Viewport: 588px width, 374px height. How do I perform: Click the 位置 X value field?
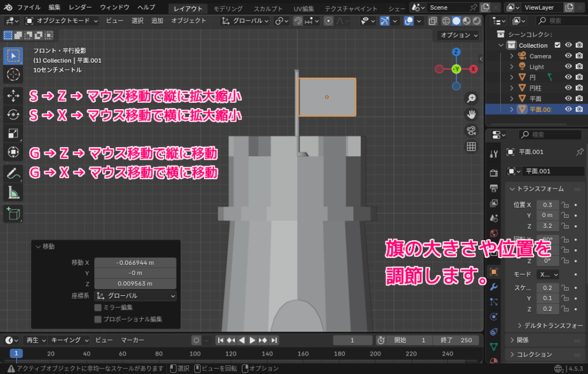pos(547,205)
